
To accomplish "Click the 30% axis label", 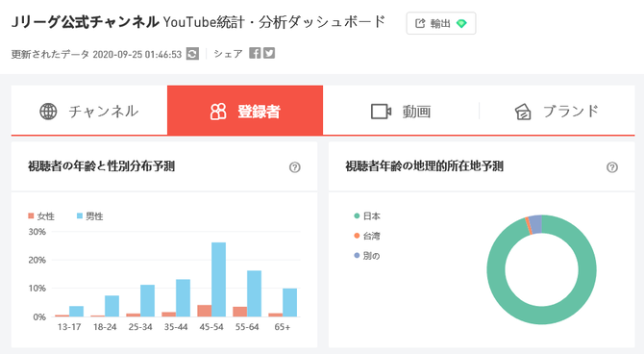I will [37, 232].
